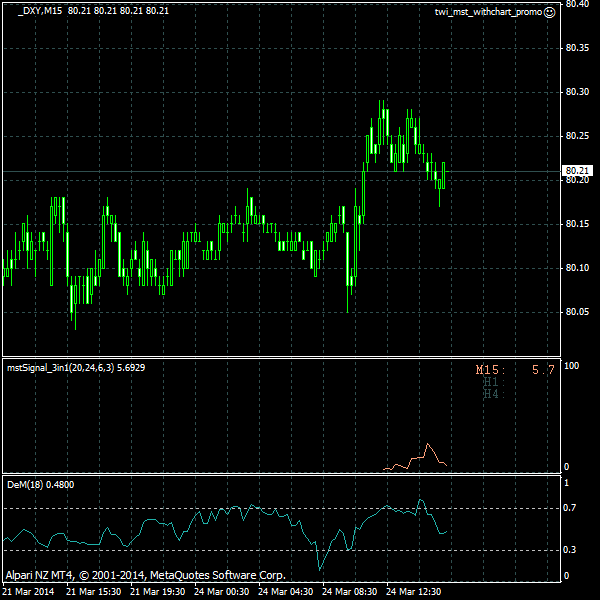Click the 80.35 price axis label
The image size is (600, 600).
[x=577, y=48]
